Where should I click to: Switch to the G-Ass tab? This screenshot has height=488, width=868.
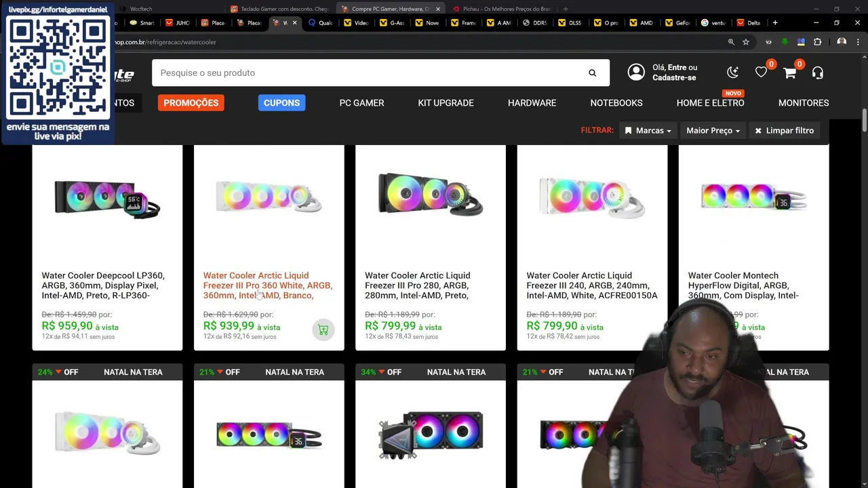[392, 22]
